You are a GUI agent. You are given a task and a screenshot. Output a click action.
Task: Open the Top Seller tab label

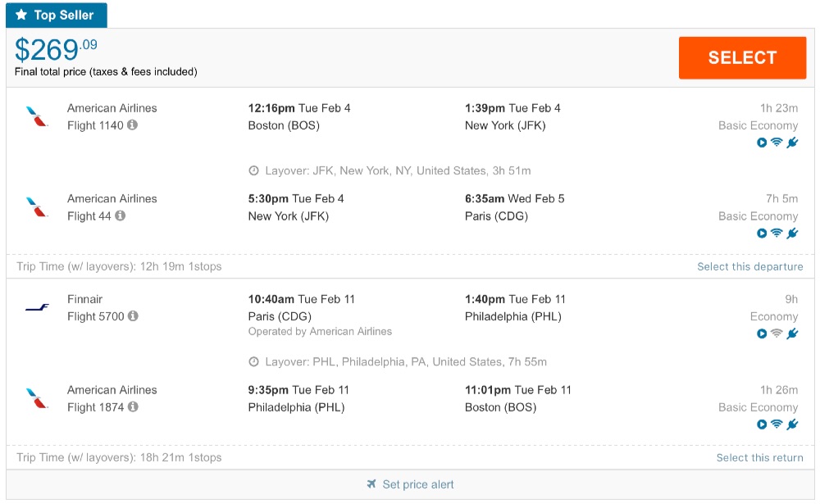tap(57, 16)
